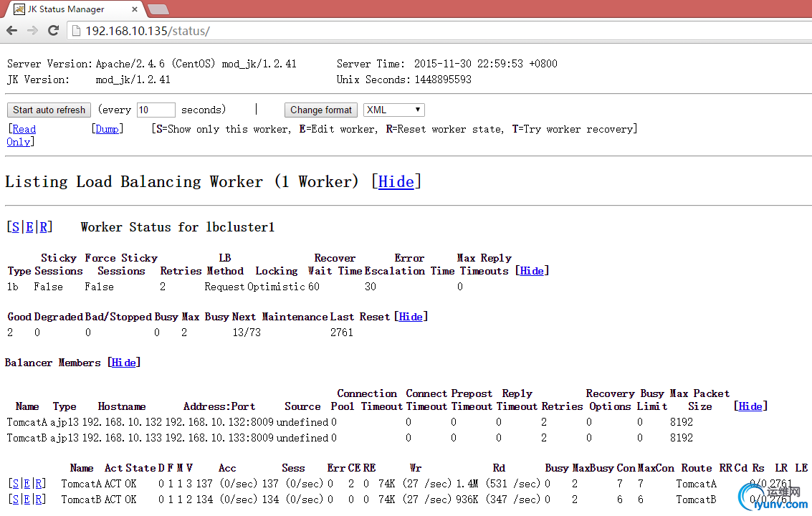Click E link to edit lbcluster1 worker
Screen dimensions: 812x516
coord(29,227)
